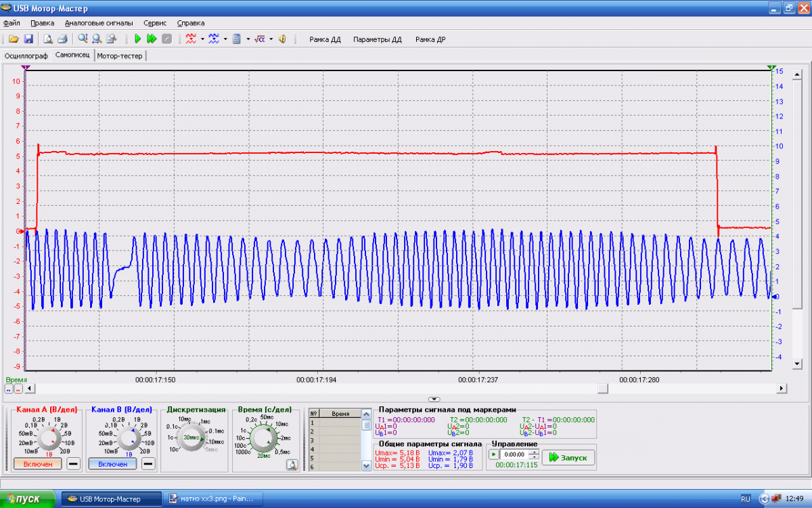812x508 pixels.
Task: Click the horizontal timeline scrollbar thumb
Action: (602, 388)
